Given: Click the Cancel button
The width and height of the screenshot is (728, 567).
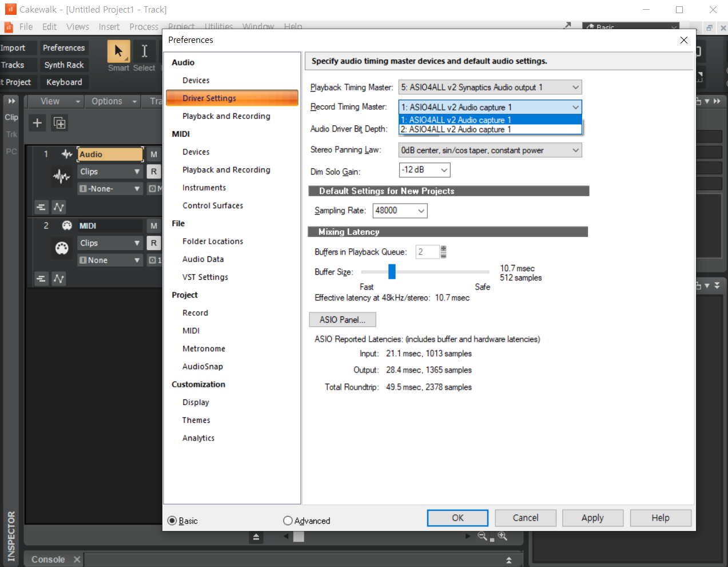Looking at the screenshot, I should click(526, 518).
